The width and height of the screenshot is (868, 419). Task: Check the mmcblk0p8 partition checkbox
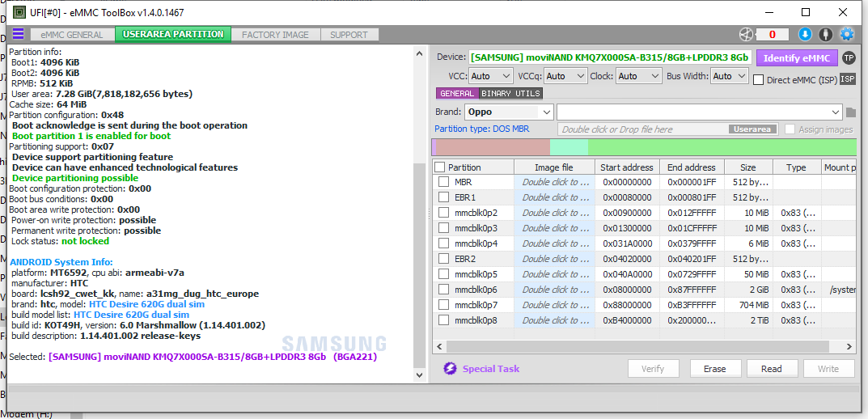(x=443, y=320)
